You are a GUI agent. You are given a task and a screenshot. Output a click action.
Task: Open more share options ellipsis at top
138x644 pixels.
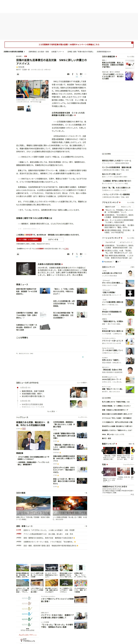pos(85,74)
